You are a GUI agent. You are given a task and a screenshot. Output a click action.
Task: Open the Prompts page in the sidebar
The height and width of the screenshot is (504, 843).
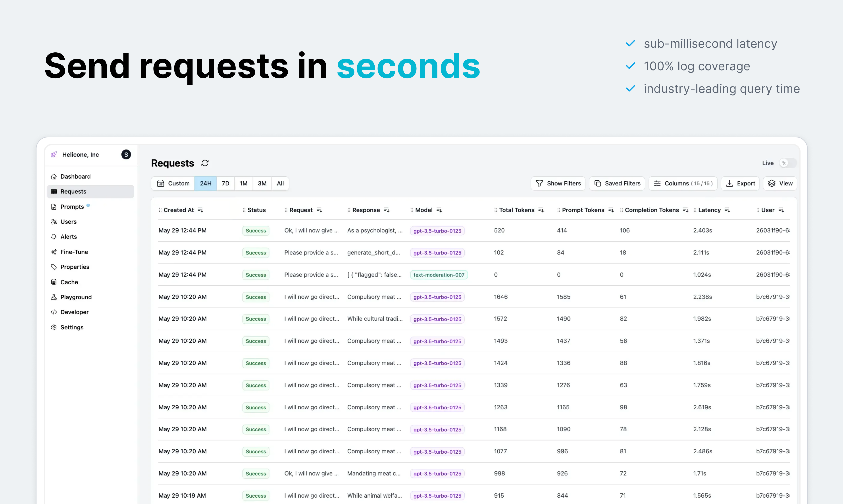(72, 206)
